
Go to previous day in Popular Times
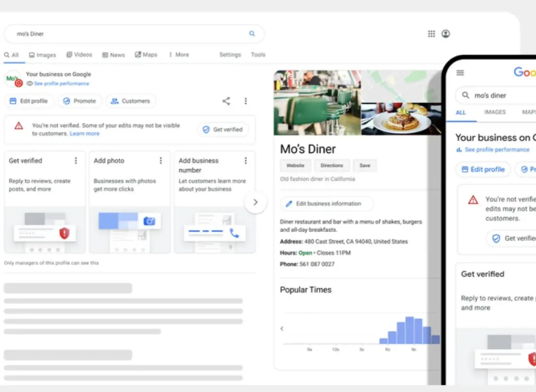tap(282, 328)
